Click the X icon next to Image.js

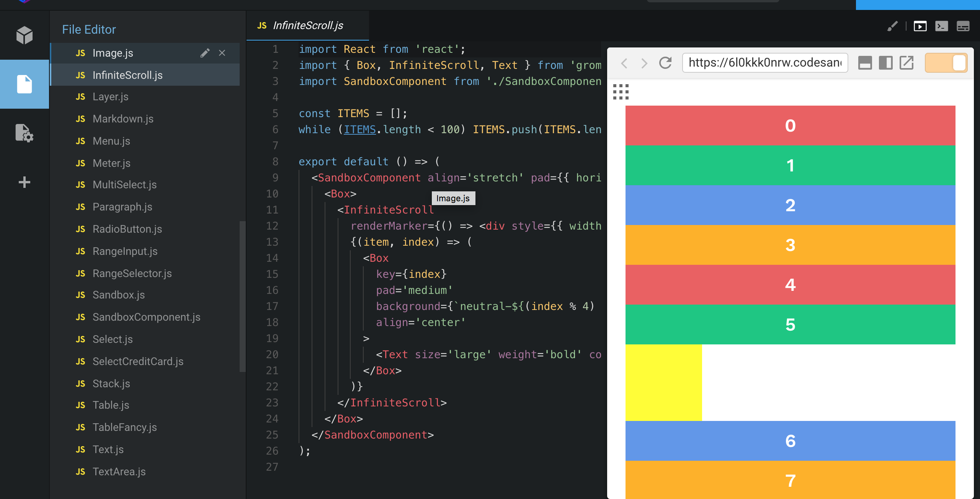point(222,53)
